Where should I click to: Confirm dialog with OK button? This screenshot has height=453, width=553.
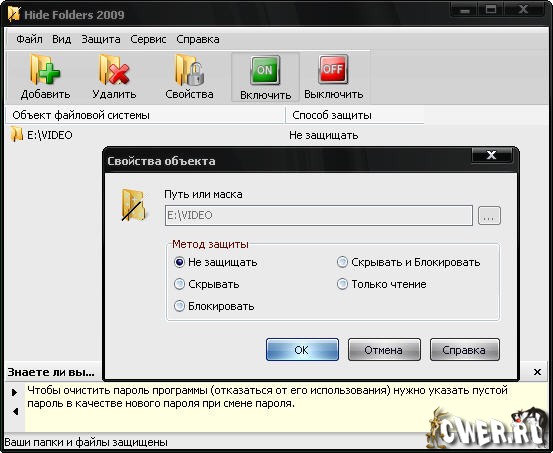pos(302,350)
